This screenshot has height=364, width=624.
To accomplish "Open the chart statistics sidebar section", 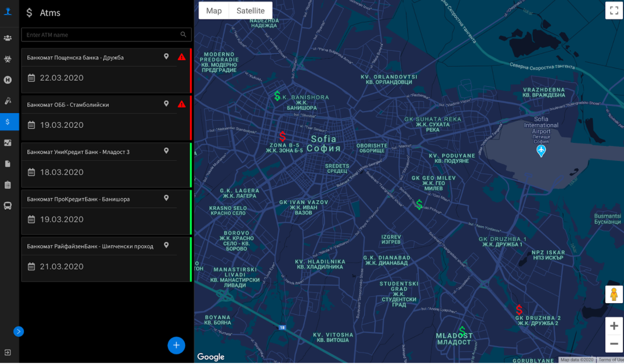I will pyautogui.click(x=7, y=143).
